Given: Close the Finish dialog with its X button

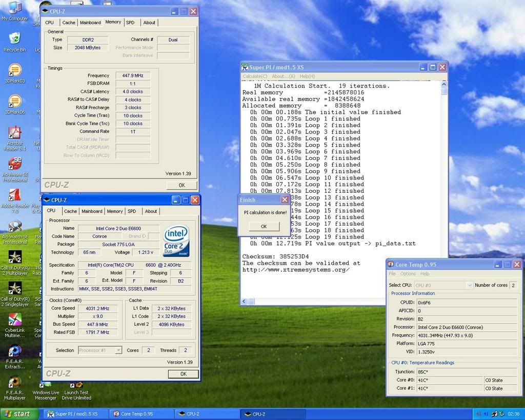Looking at the screenshot, I should (x=285, y=199).
